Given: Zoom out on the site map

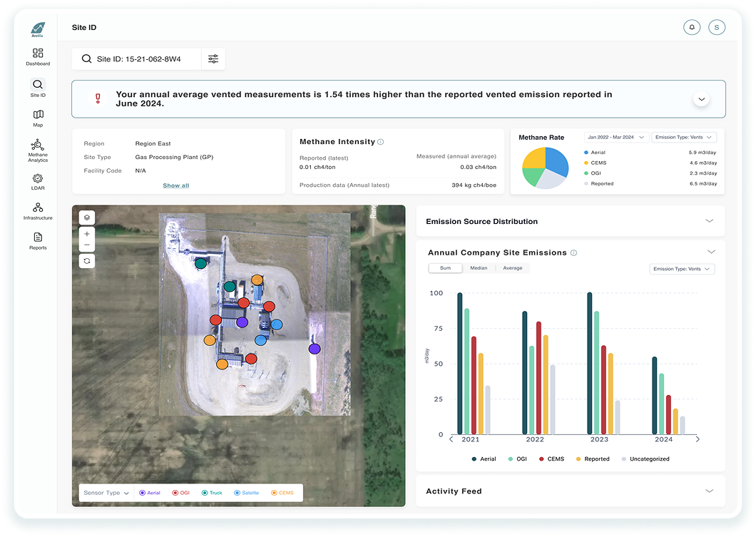Looking at the screenshot, I should click(87, 245).
